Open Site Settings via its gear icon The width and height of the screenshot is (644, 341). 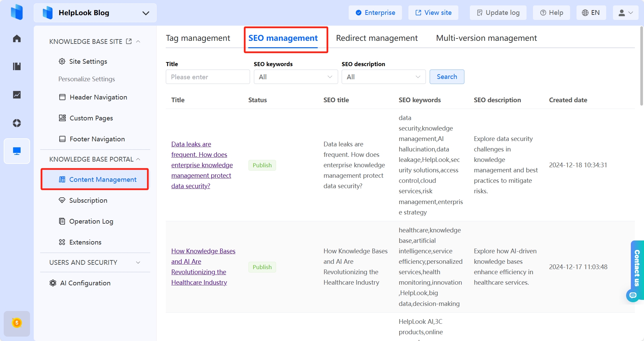click(x=62, y=61)
